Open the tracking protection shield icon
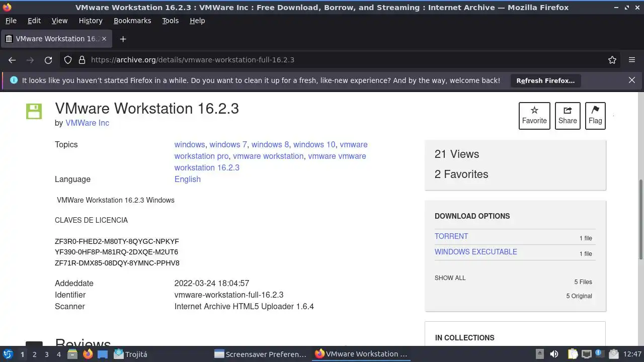This screenshot has height=362, width=644. pos(68,60)
